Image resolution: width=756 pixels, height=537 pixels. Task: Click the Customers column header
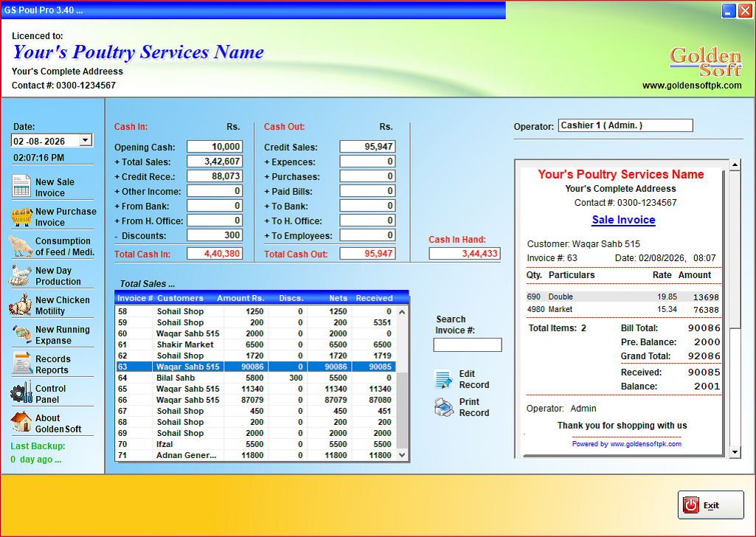coord(180,298)
